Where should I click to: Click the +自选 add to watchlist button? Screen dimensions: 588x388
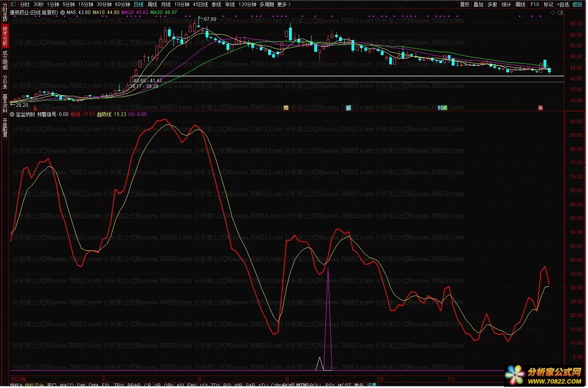(563, 4)
